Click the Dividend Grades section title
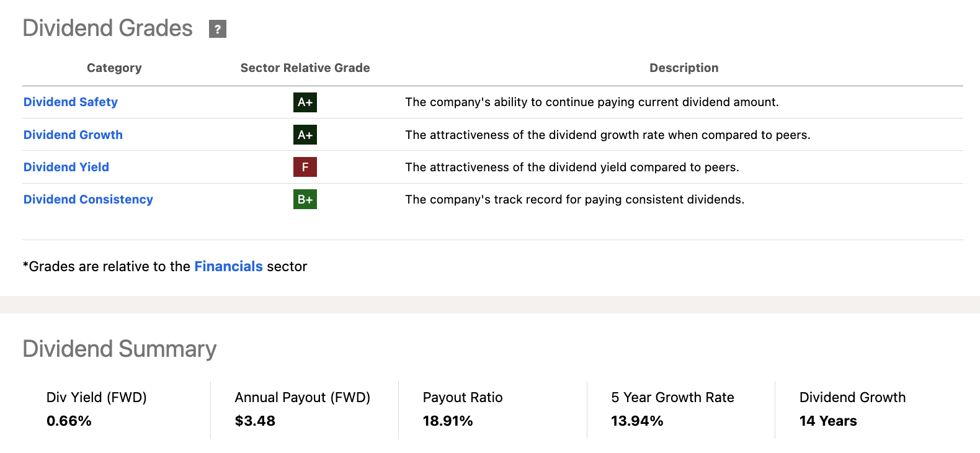The image size is (980, 453). pyautogui.click(x=107, y=28)
